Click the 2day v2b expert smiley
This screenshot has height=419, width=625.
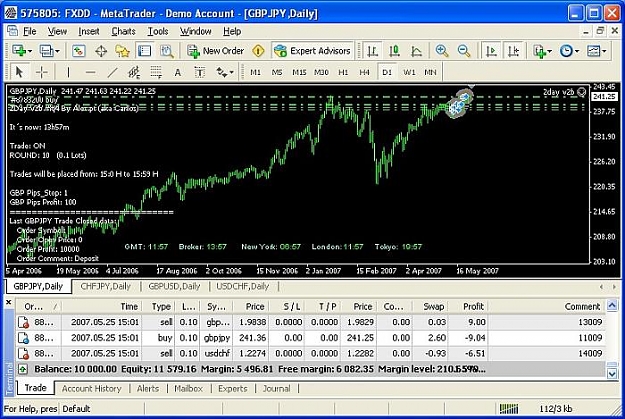(582, 92)
